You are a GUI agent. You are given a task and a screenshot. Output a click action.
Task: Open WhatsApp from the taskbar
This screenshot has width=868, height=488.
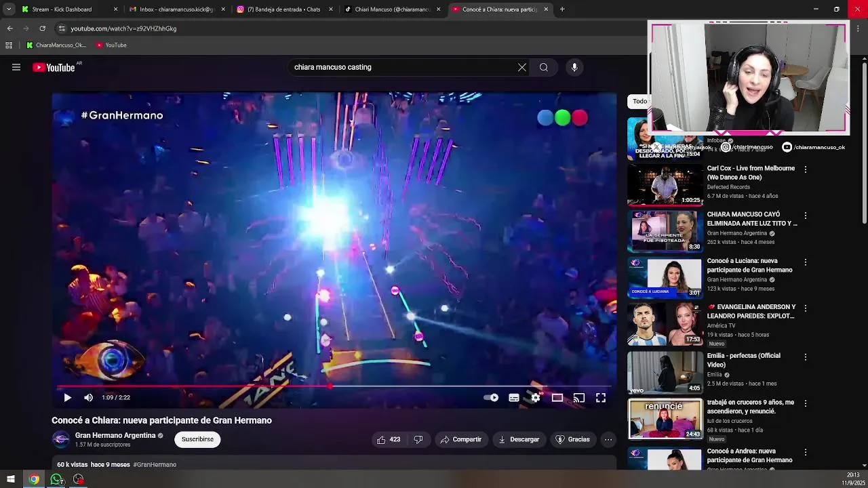point(56,479)
